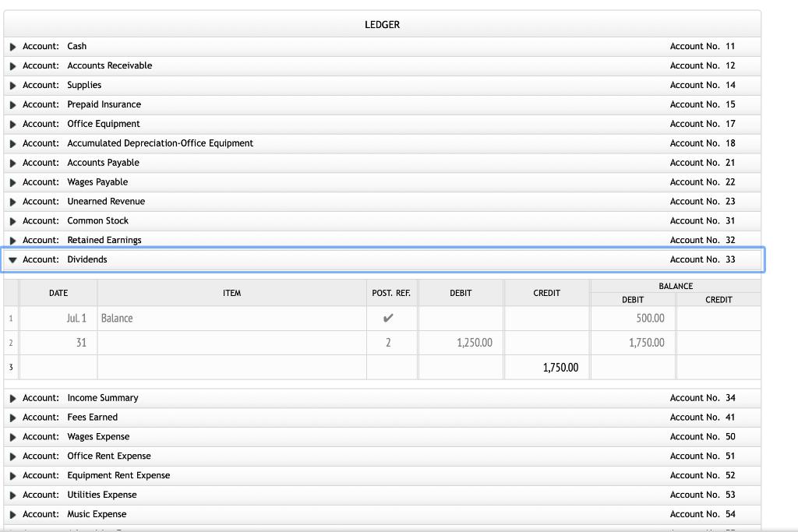This screenshot has height=532, width=798.
Task: Click the debit cell showing 1,250.00
Action: pos(474,342)
